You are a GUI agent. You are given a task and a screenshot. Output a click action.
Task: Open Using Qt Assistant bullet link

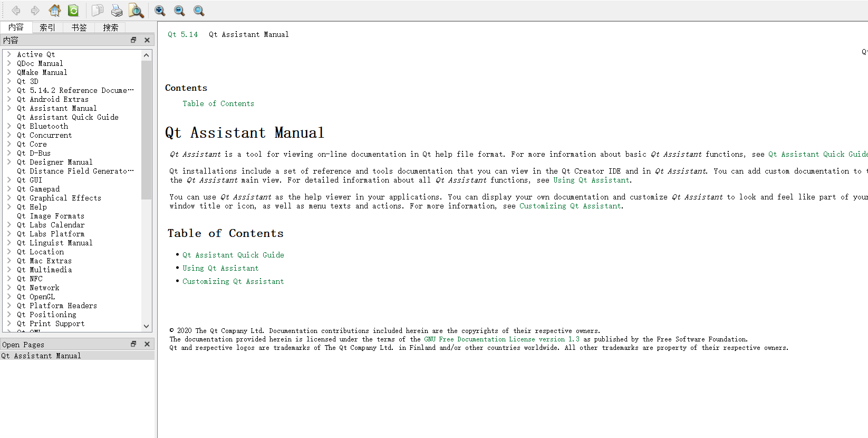click(220, 268)
